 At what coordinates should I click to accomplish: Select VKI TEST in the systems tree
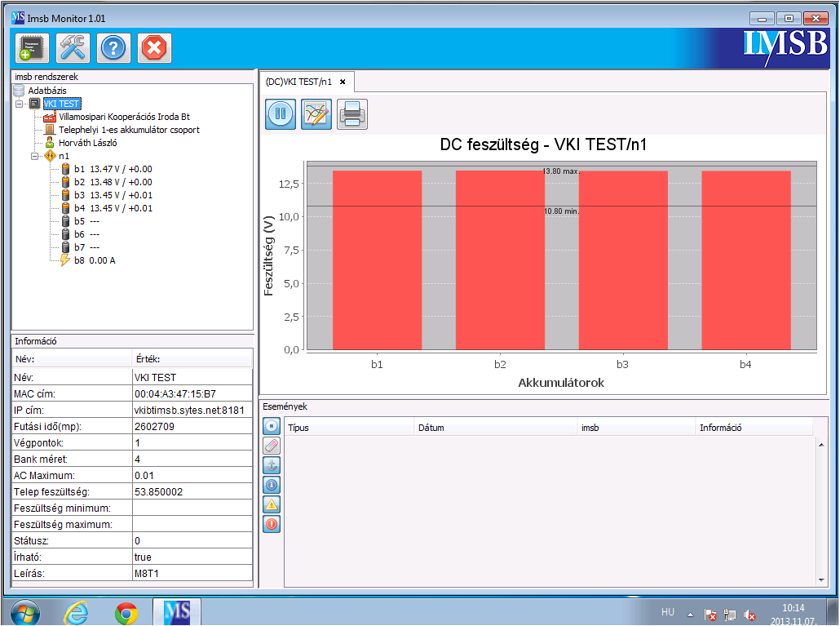click(x=61, y=104)
